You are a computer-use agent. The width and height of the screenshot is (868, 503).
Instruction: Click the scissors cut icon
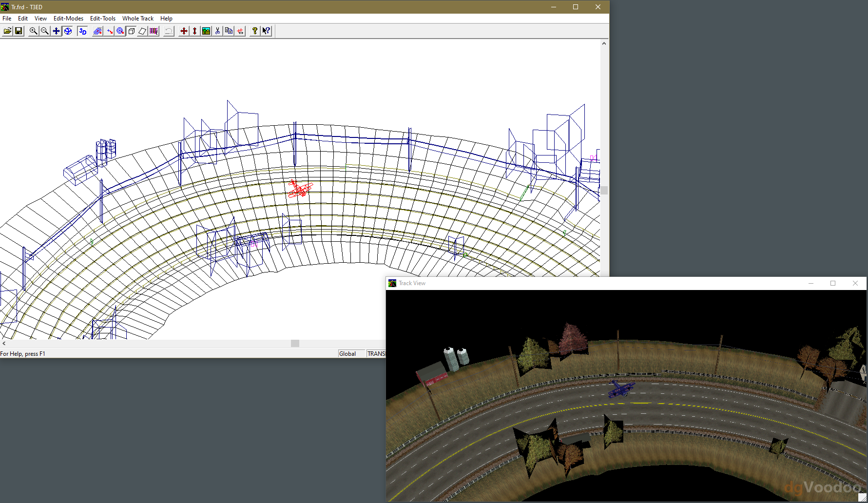click(x=217, y=31)
